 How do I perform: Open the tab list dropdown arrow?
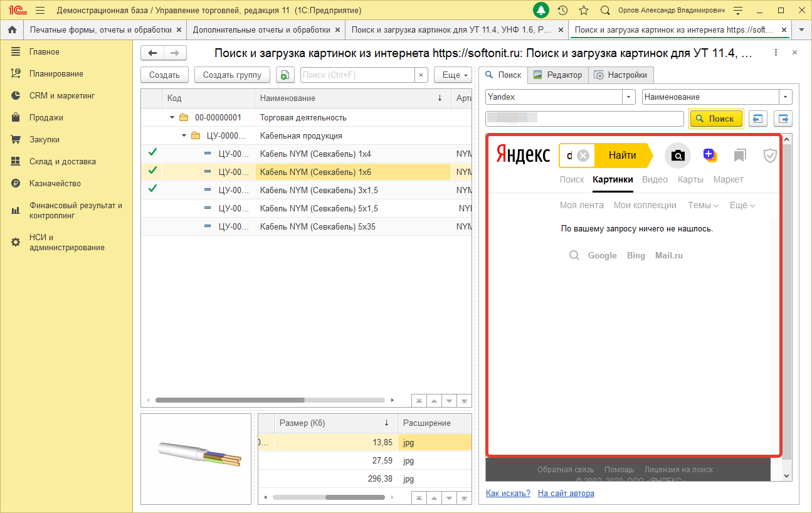(x=802, y=29)
